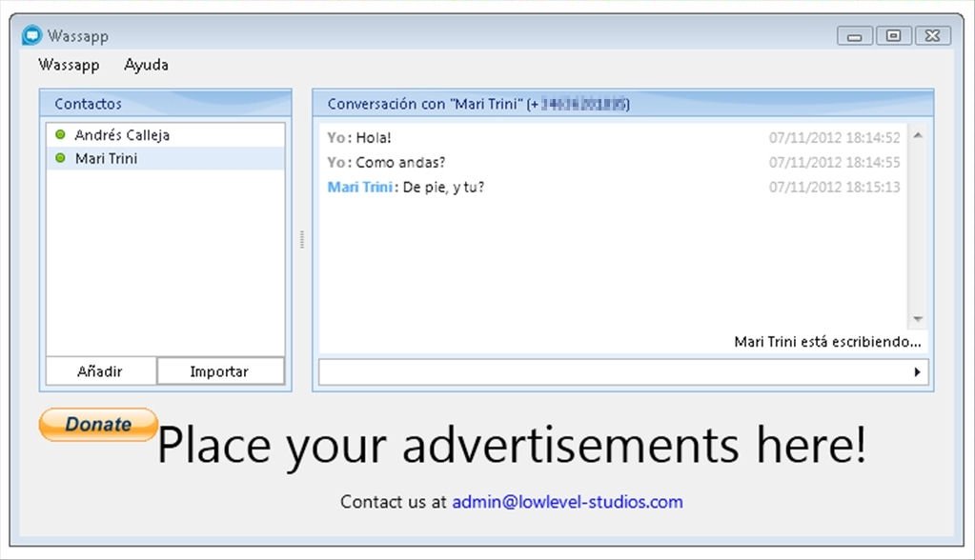The height and width of the screenshot is (560, 975).
Task: Click the sender name "Mari Trini" in chat
Action: coord(360,187)
